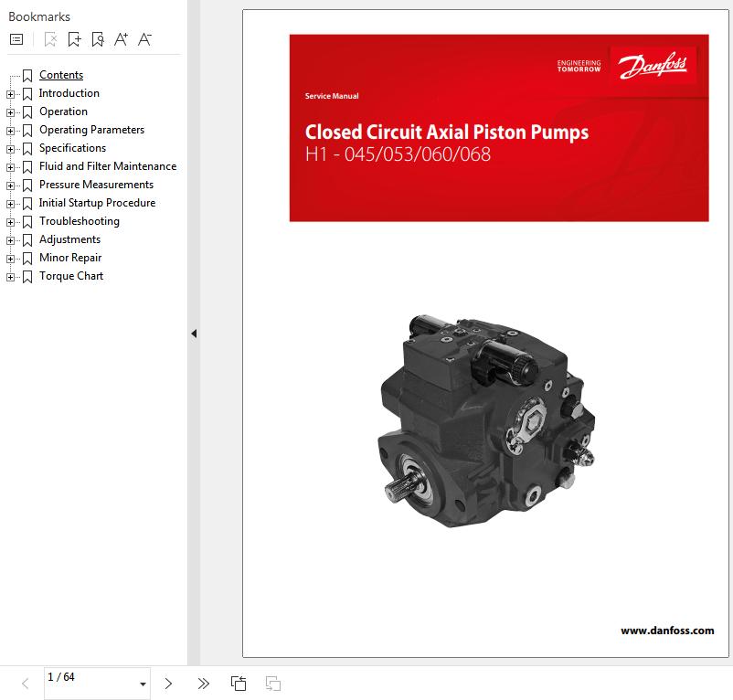This screenshot has width=733, height=700.
Task: Click the 'H1 - 045/053/060/068' subtitle
Action: pos(398,154)
